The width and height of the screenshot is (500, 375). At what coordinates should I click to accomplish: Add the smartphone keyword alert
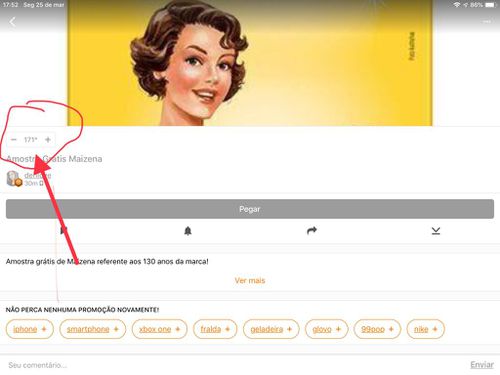pyautogui.click(x=93, y=329)
